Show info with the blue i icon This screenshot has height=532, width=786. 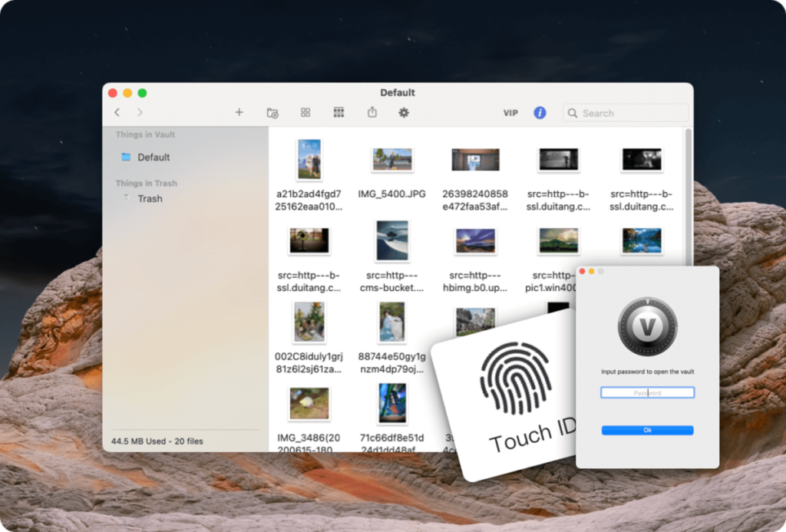[x=540, y=113]
